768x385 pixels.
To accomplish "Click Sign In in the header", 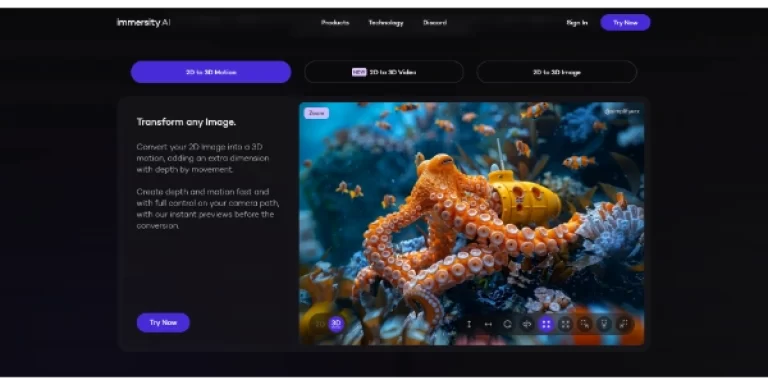I will (x=577, y=23).
